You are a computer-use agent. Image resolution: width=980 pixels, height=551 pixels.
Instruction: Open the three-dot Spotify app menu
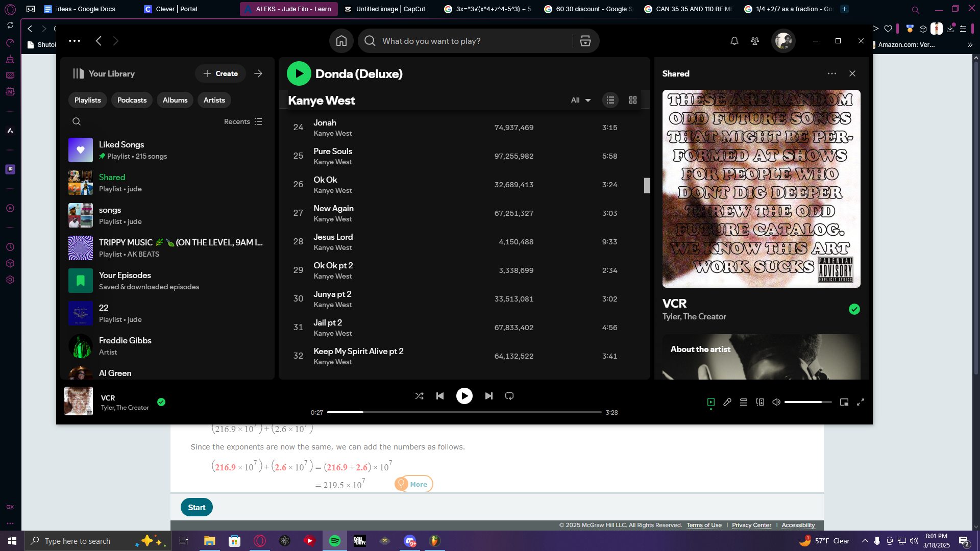[x=75, y=41]
